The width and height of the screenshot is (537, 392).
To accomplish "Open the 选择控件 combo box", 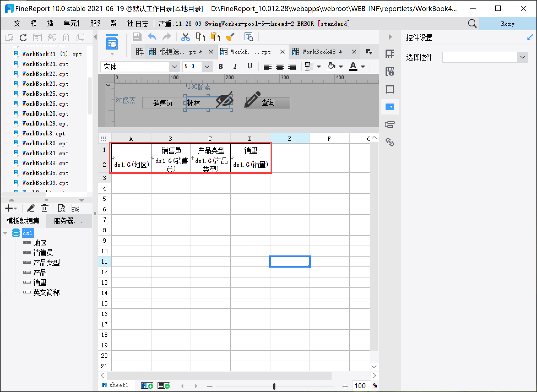I will coord(522,58).
